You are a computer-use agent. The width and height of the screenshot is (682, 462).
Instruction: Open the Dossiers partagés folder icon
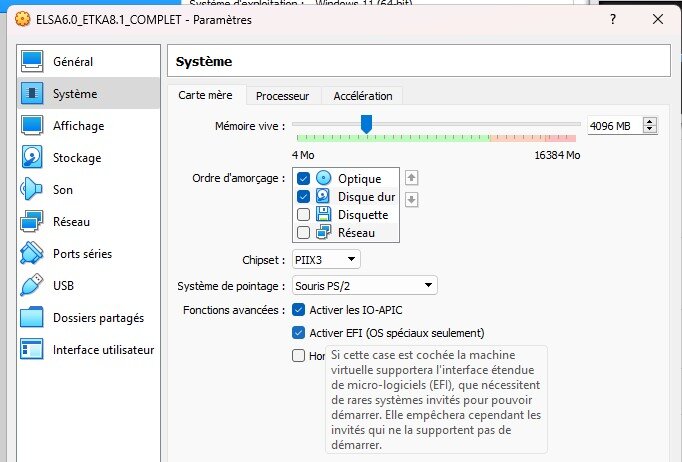point(32,317)
